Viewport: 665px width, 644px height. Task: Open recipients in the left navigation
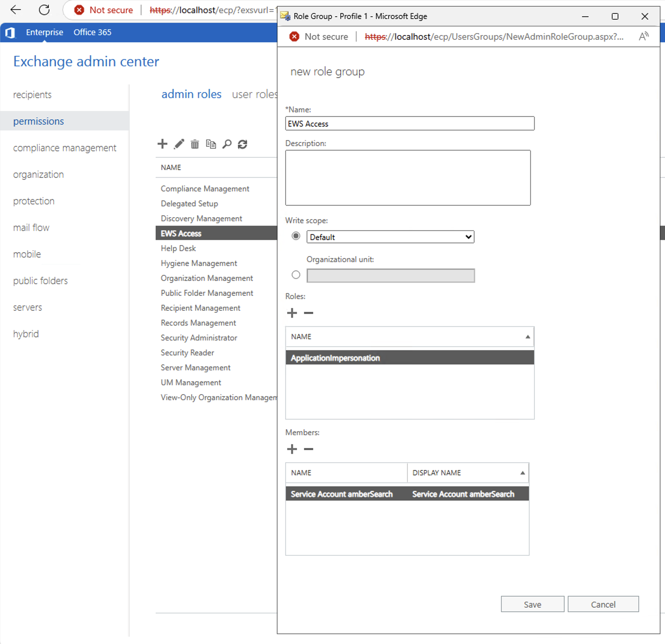[32, 95]
